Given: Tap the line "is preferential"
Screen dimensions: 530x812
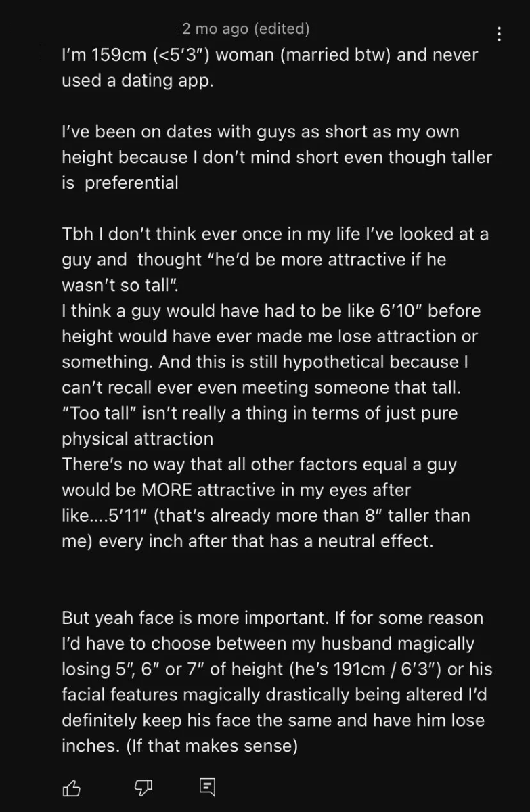Looking at the screenshot, I should tap(120, 183).
